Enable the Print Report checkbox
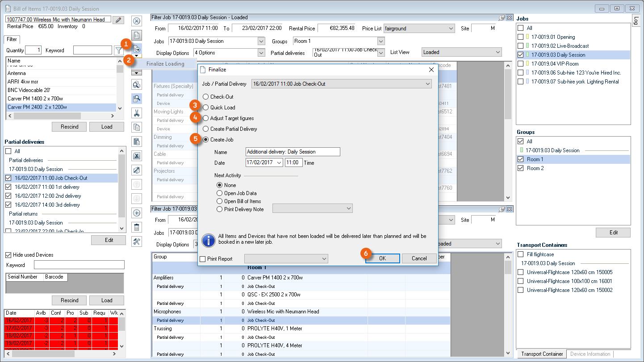This screenshot has width=644, height=362. [203, 259]
